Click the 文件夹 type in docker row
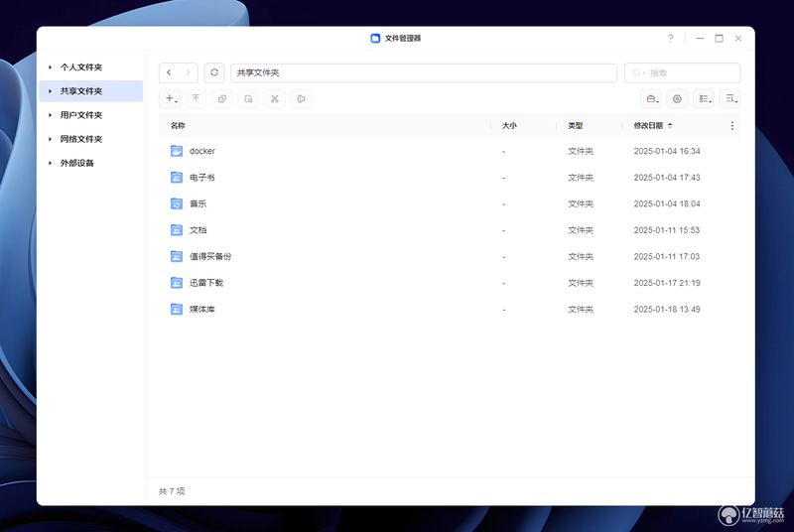Screen dimensions: 794x532 click(581, 151)
